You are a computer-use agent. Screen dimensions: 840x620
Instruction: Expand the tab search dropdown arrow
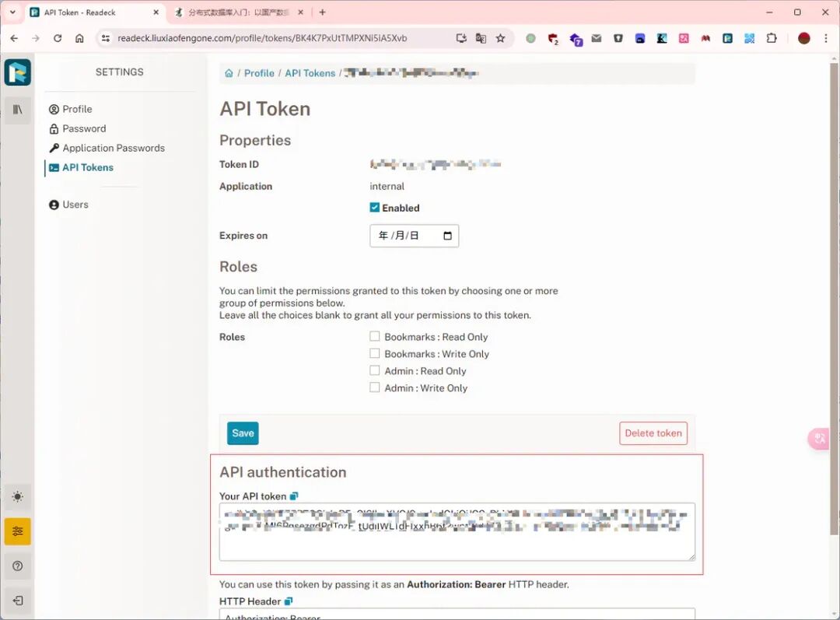point(12,12)
